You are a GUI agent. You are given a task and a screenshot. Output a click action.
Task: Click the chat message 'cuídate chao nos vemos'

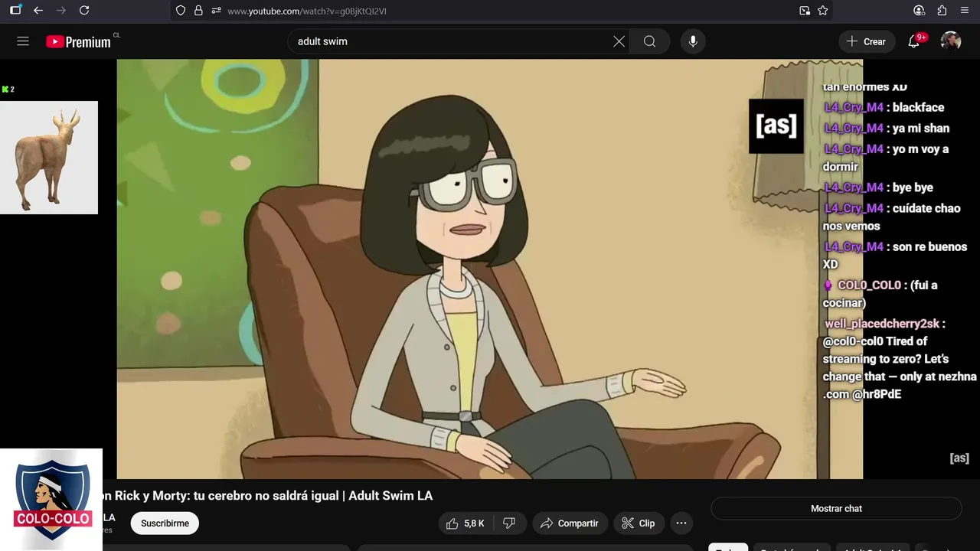(x=892, y=217)
